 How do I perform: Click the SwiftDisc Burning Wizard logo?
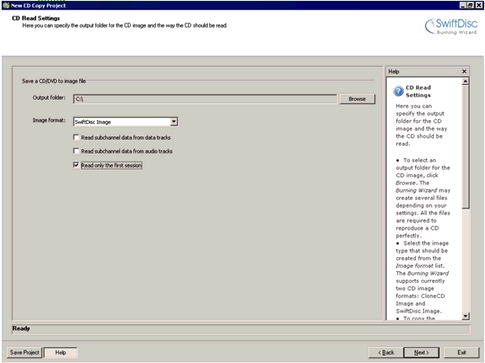tap(451, 26)
